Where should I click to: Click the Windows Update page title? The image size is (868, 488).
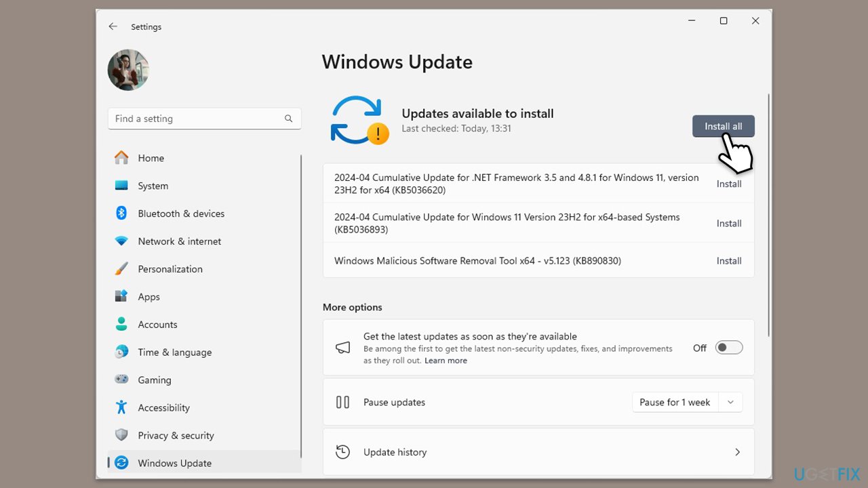tap(397, 62)
